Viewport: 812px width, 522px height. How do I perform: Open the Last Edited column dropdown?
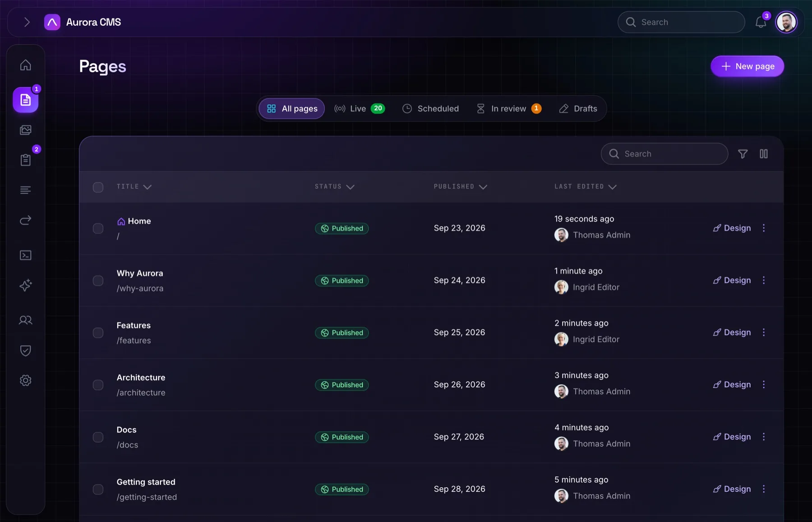(x=585, y=187)
